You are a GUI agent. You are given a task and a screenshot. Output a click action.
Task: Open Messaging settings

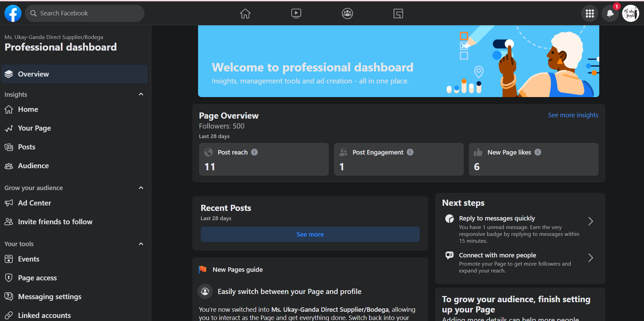point(74,297)
